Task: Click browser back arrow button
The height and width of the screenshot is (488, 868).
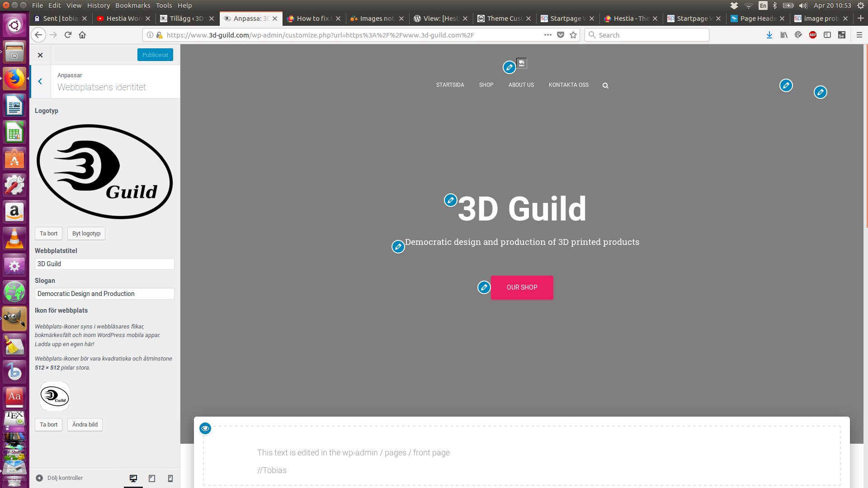Action: click(x=38, y=35)
